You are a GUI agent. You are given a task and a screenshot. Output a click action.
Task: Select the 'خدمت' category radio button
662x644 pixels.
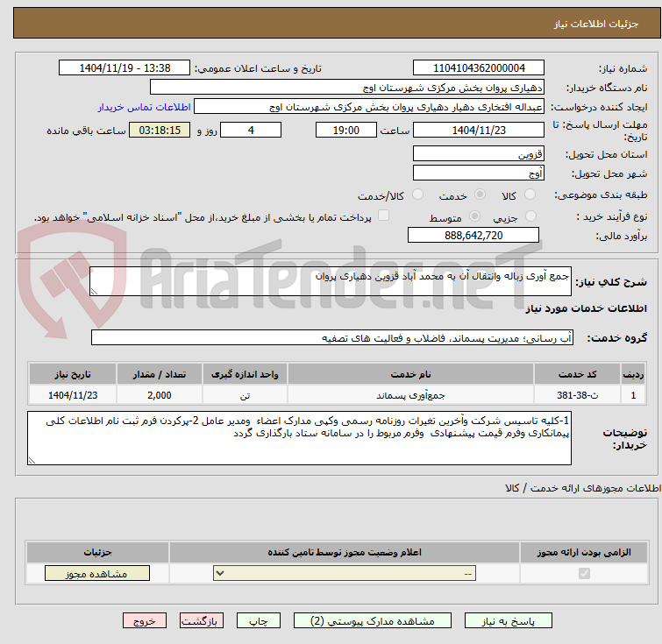[x=479, y=195]
